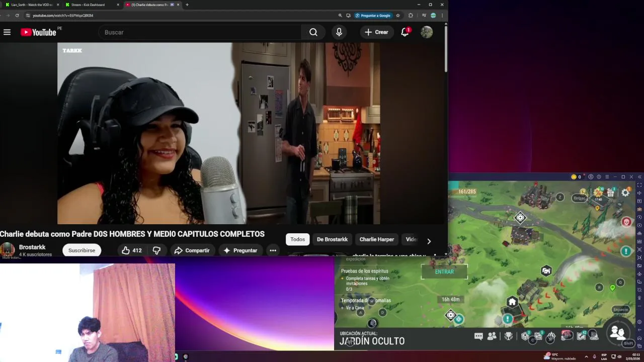Viewport: 644px width, 362px height.
Task: Open the taskbar volume speaker icon
Action: point(619,356)
